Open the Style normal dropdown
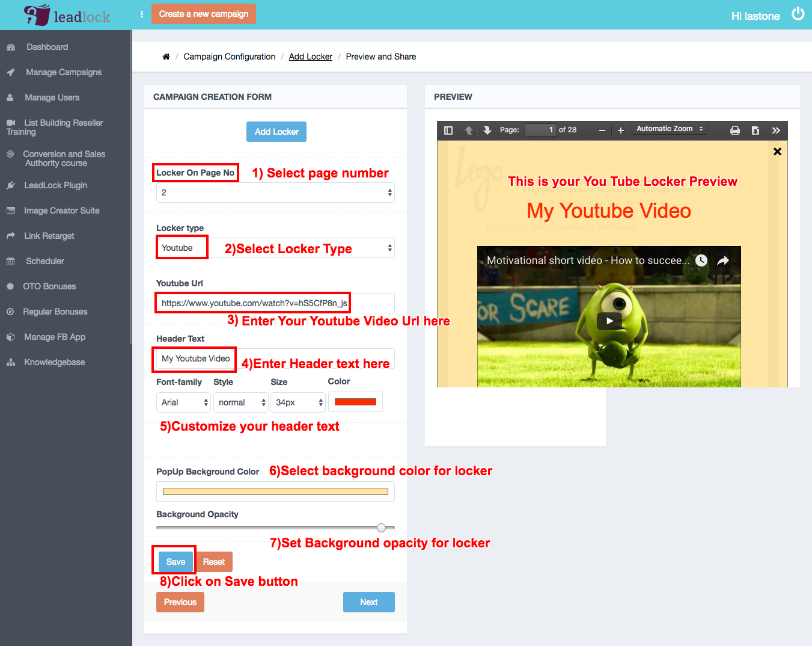The width and height of the screenshot is (812, 646). coord(240,402)
